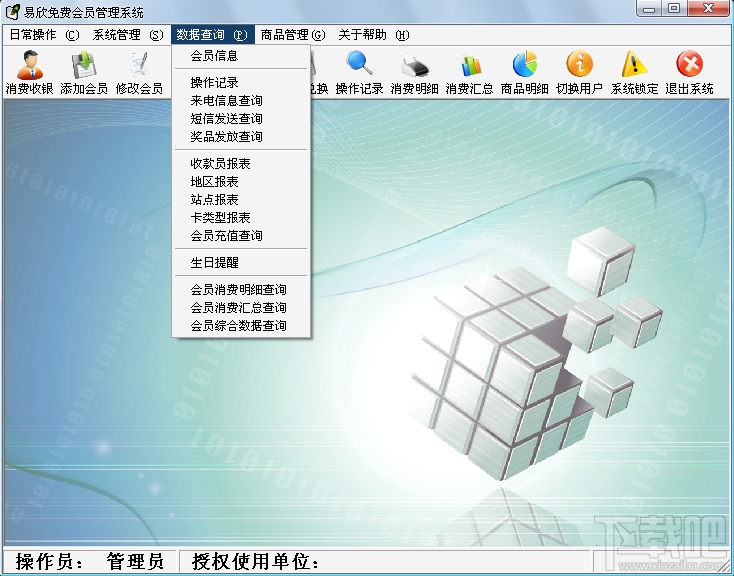Click the 消费明细 printer icon
Screen dimensions: 734x576
415,72
